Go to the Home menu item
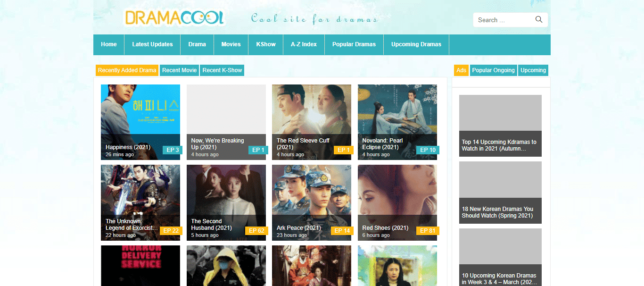 click(x=109, y=44)
